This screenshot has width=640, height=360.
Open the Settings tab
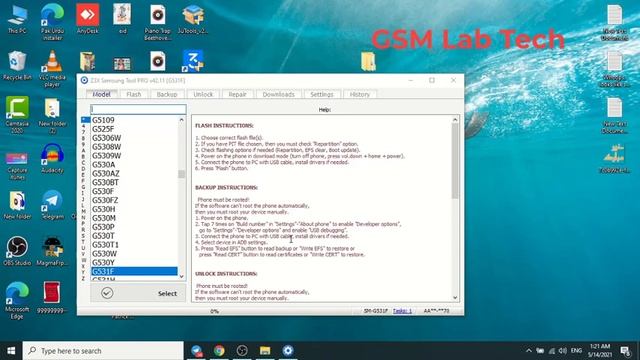click(322, 94)
